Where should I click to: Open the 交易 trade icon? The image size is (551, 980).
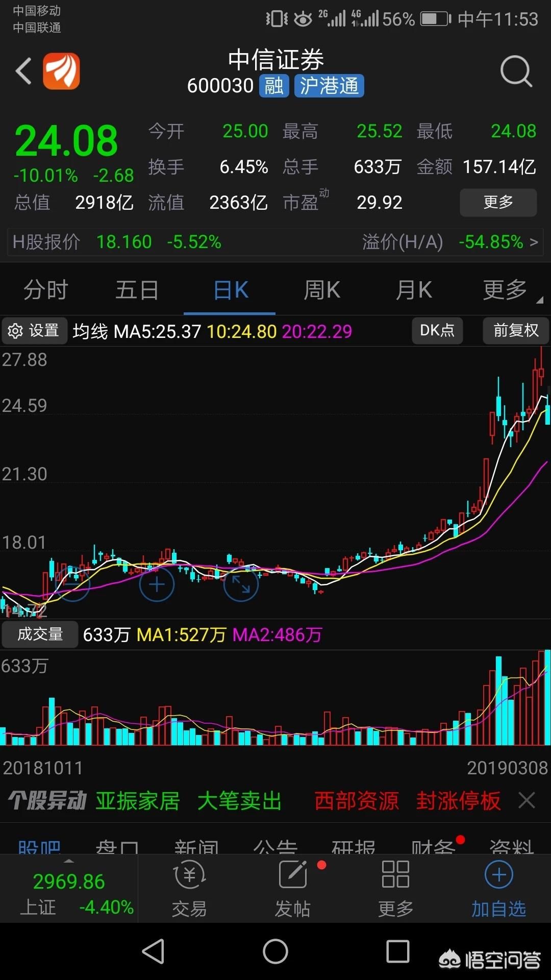tap(189, 889)
